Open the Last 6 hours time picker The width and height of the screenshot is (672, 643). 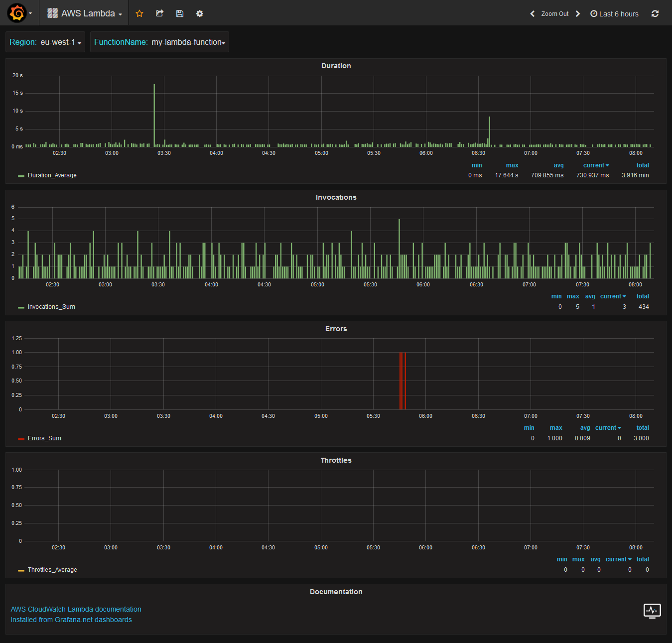[x=614, y=14]
